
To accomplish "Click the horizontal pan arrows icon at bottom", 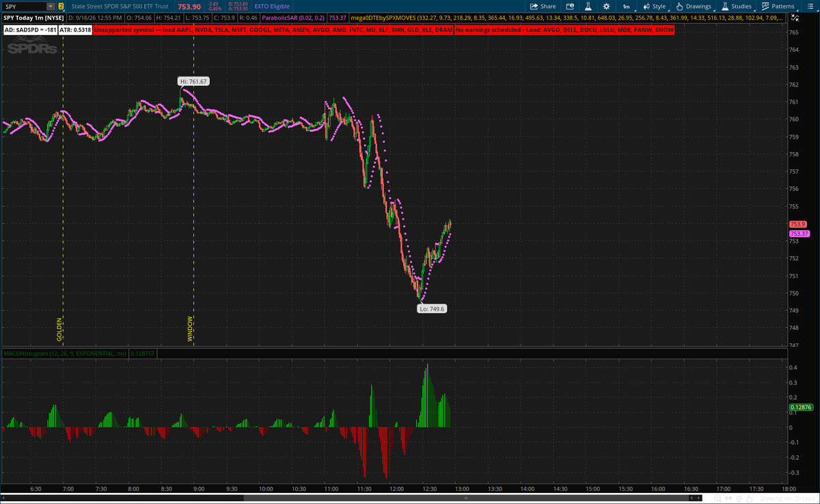I will 728,498.
